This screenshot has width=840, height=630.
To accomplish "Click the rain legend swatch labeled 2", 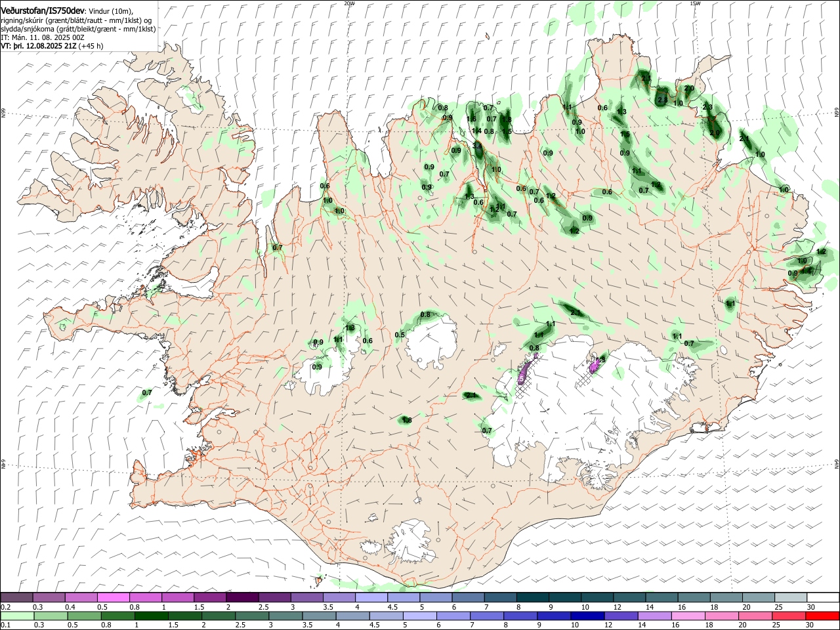I will (x=219, y=616).
